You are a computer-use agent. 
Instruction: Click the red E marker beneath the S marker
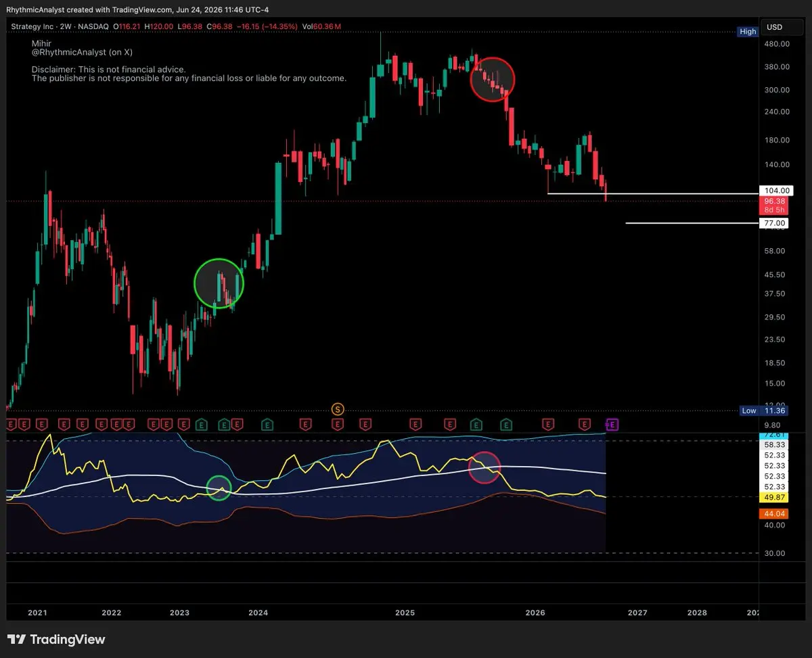tap(338, 425)
